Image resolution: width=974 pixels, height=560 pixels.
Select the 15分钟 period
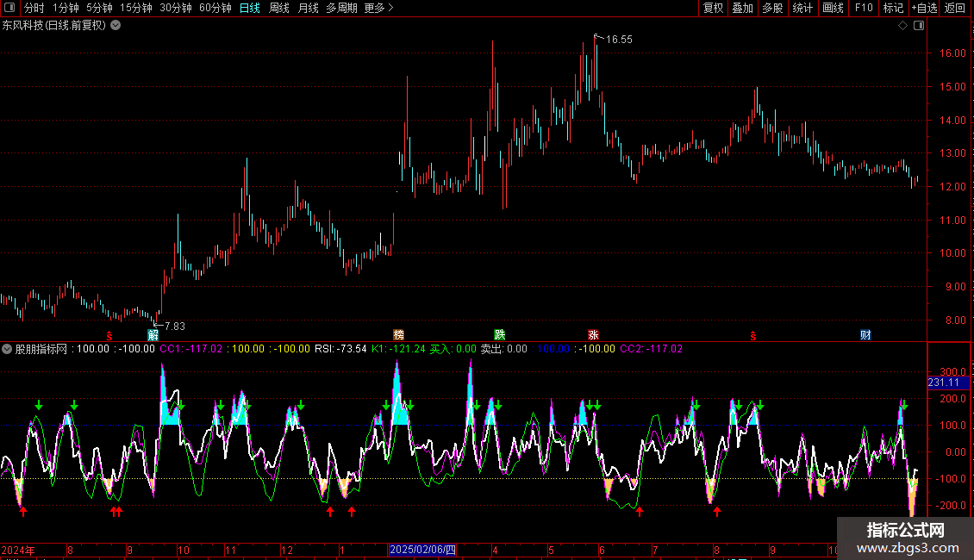[x=136, y=8]
